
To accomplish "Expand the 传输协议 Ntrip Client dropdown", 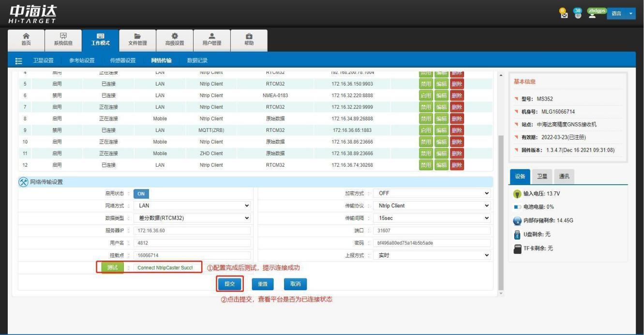I will [x=432, y=205].
